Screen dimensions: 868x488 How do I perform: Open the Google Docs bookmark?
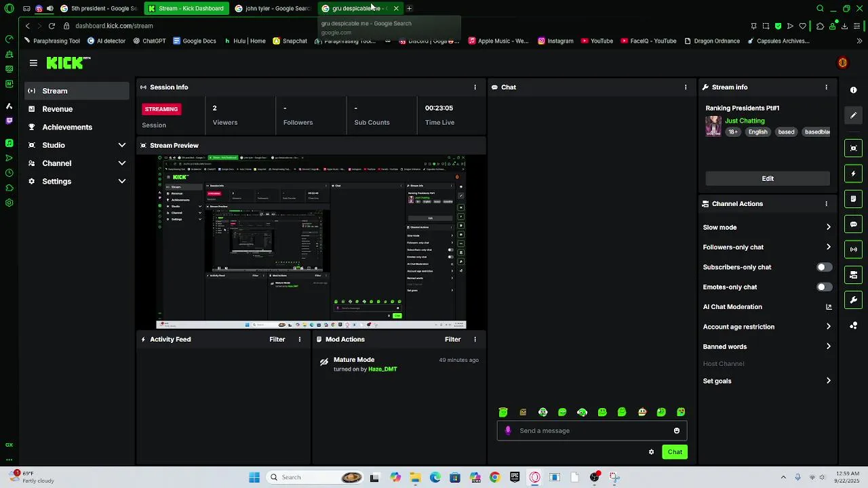pos(194,41)
